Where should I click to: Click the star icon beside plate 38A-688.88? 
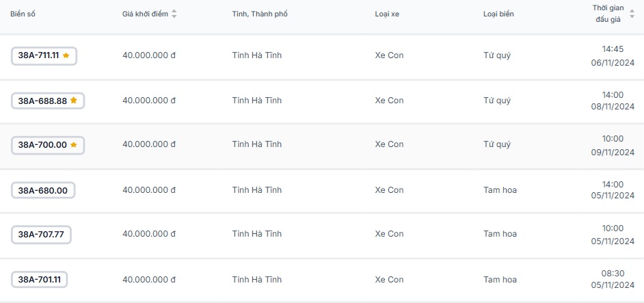(x=74, y=101)
